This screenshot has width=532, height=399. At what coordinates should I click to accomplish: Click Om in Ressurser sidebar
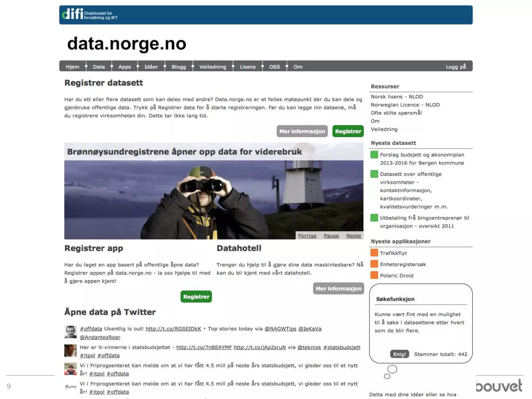point(375,121)
